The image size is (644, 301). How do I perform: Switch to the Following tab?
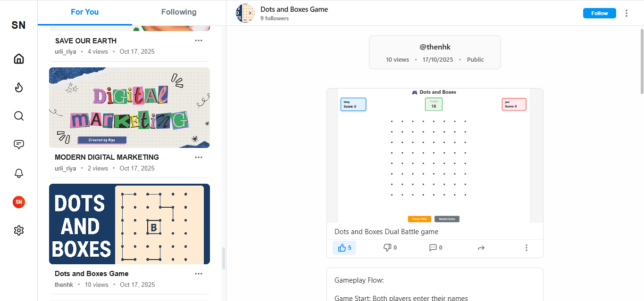click(x=178, y=12)
